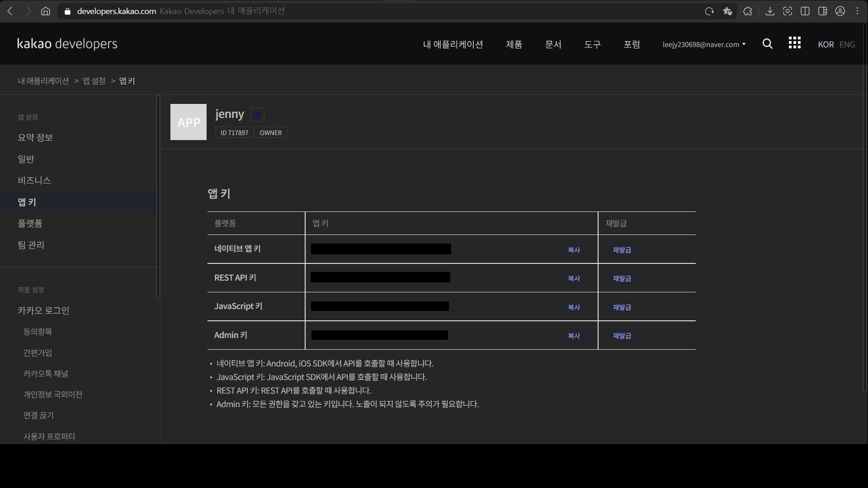Image resolution: width=868 pixels, height=488 pixels.
Task: Open the browser profile account icon
Action: pos(840,11)
